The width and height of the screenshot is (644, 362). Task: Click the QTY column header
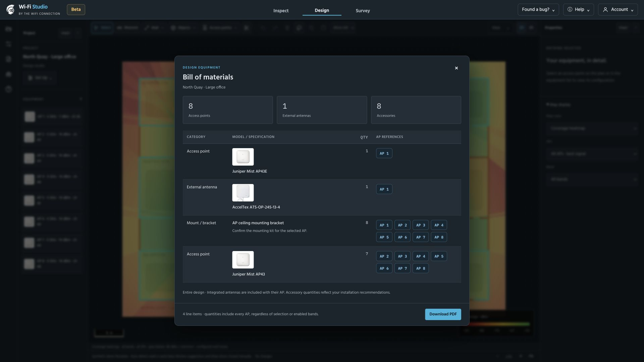pos(364,137)
